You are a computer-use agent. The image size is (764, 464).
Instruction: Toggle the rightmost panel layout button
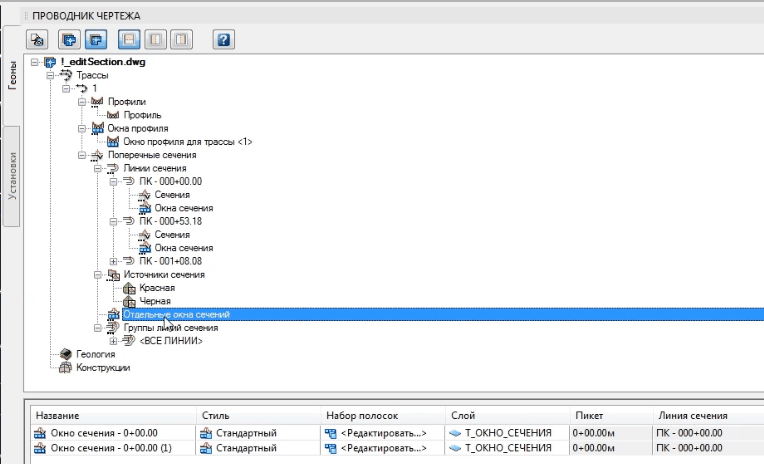[x=181, y=40]
